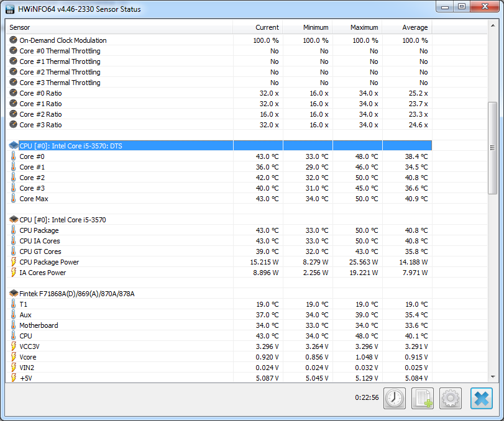Click the lightning icon next to Vcore
Image resolution: width=504 pixels, height=421 pixels.
14,357
